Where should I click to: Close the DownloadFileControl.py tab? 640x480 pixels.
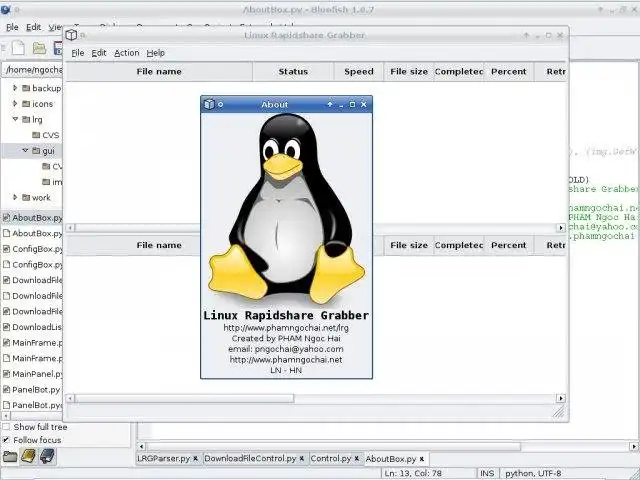302,459
